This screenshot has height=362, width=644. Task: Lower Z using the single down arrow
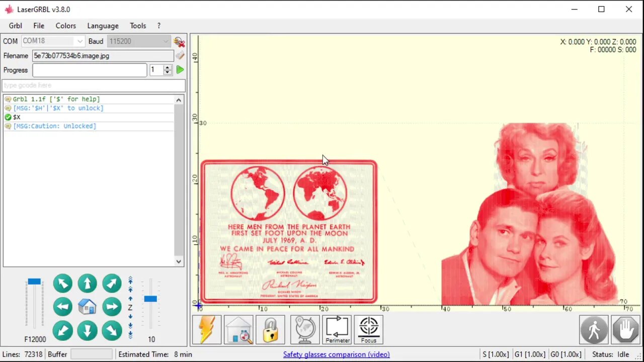pos(130,316)
